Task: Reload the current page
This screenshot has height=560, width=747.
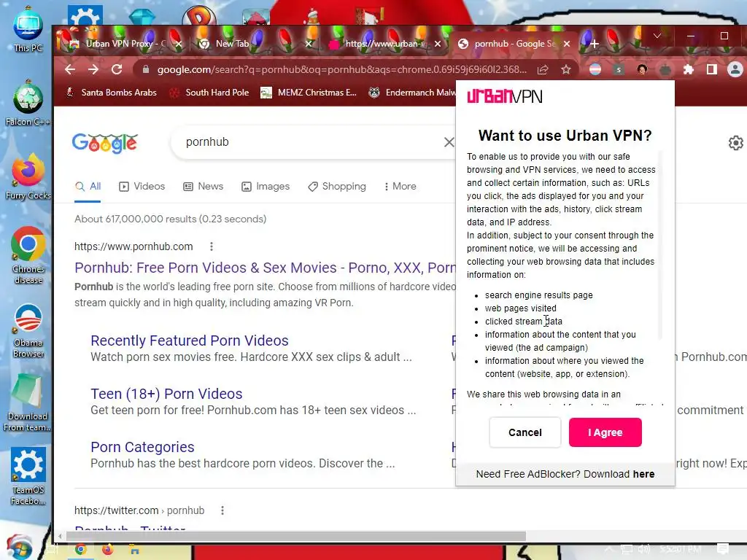Action: (x=117, y=69)
